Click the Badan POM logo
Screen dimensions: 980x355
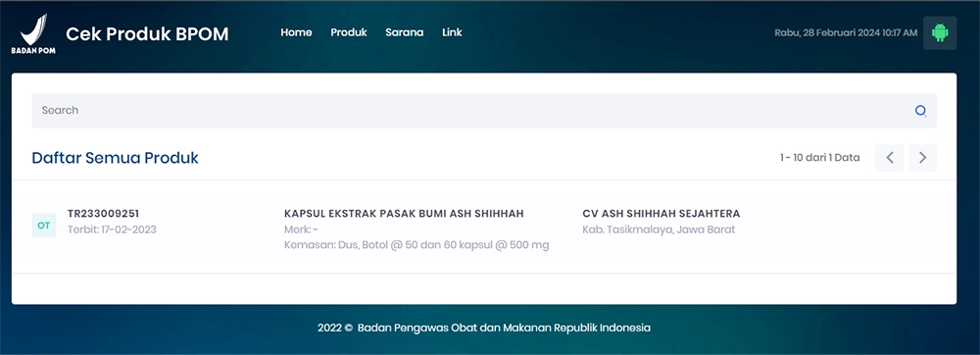tap(33, 33)
